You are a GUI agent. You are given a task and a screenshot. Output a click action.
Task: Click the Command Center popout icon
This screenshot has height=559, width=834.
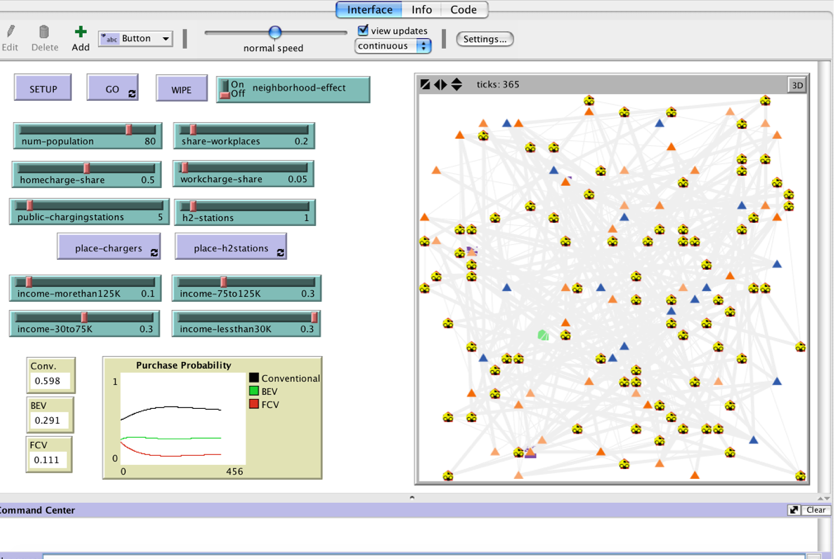(x=794, y=510)
